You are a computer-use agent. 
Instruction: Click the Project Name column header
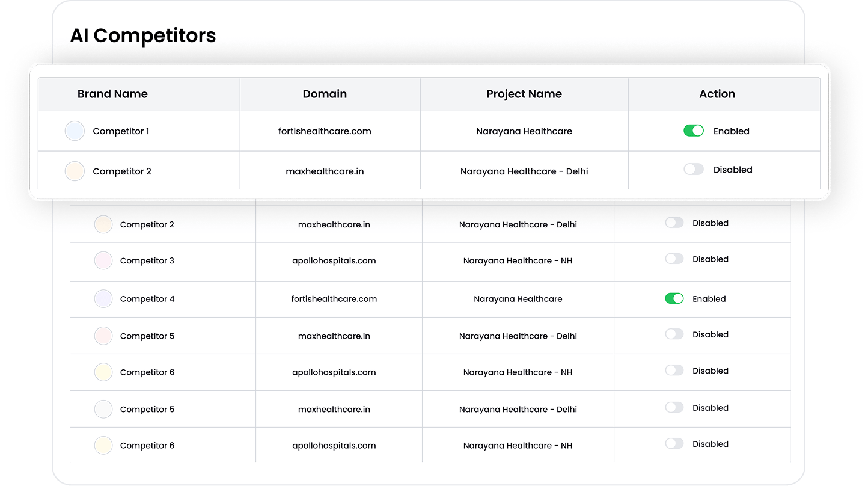tap(524, 94)
